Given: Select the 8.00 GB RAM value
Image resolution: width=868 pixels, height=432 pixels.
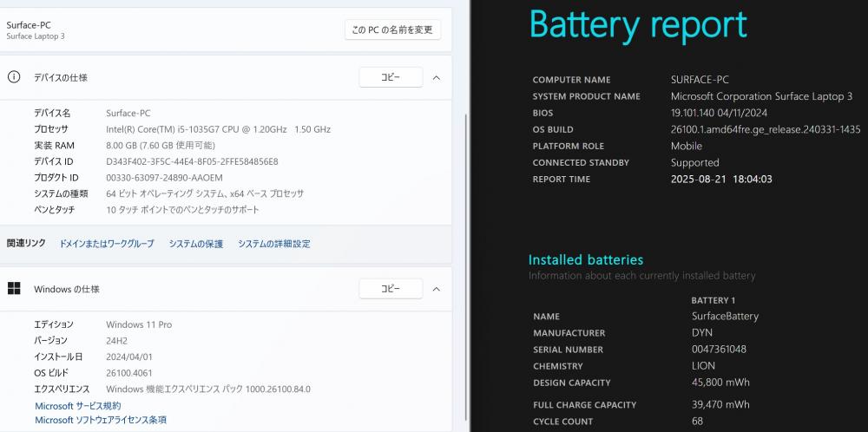Looking at the screenshot, I should coord(161,145).
